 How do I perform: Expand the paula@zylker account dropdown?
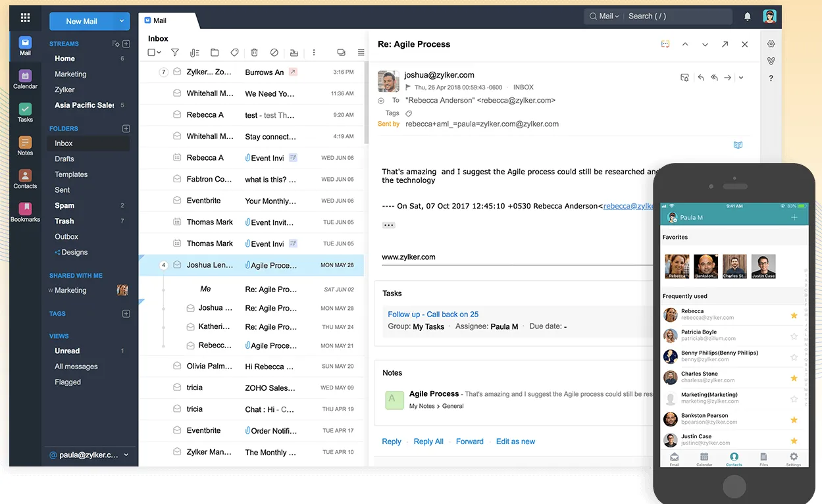coord(126,455)
